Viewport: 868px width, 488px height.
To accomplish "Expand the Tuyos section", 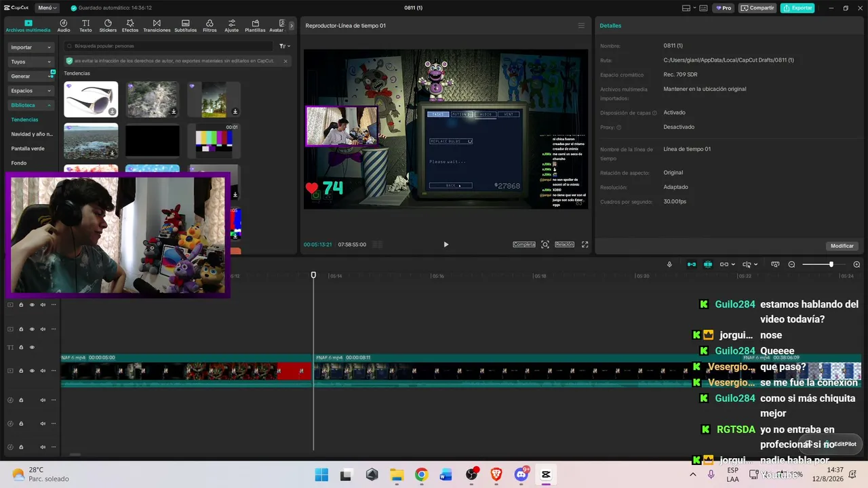I will 31,62.
